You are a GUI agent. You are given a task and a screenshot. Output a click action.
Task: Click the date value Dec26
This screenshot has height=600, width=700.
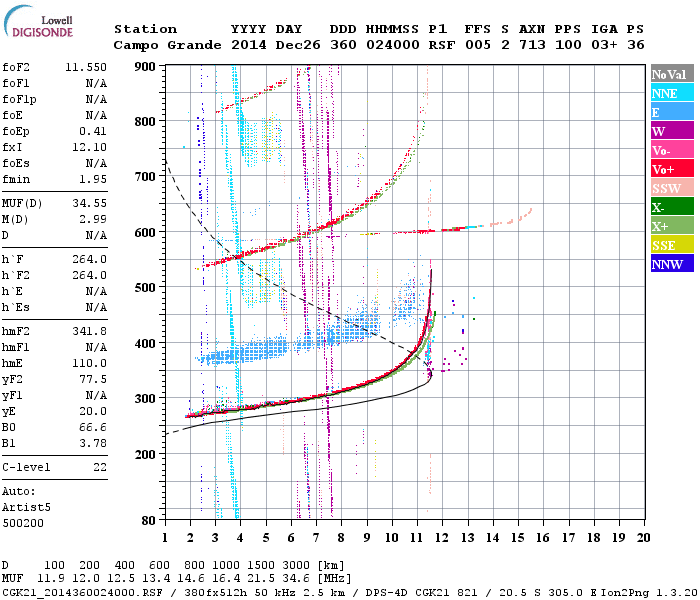pyautogui.click(x=298, y=45)
